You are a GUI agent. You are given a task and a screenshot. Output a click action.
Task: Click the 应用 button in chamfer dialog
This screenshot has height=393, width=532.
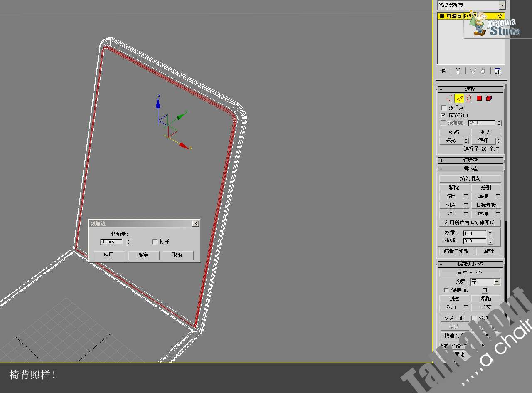point(109,255)
